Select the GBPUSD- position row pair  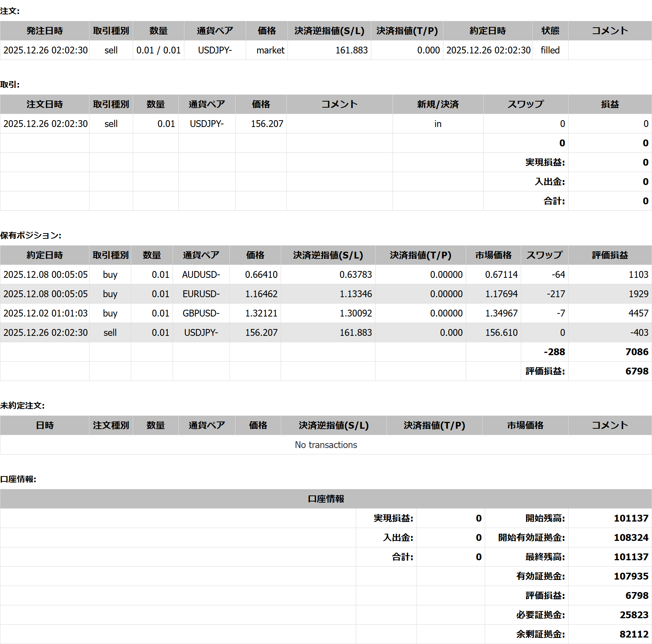(x=201, y=313)
